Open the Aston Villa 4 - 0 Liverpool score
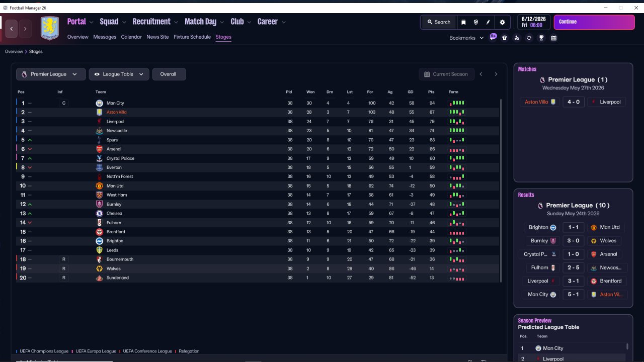644x362 pixels. coord(573,102)
